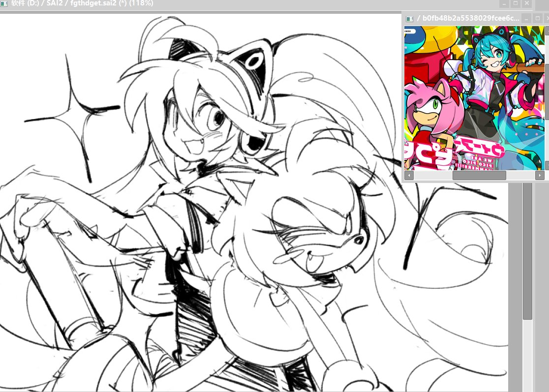This screenshot has height=392, width=549.
Task: Maximize the fgthdget.sai2 canvas window
Action: tap(516, 3)
